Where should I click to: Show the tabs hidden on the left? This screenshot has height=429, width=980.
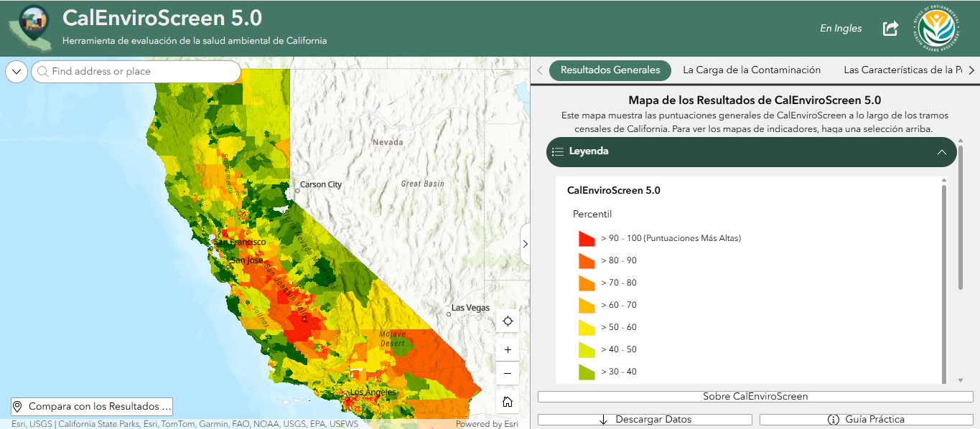(540, 70)
